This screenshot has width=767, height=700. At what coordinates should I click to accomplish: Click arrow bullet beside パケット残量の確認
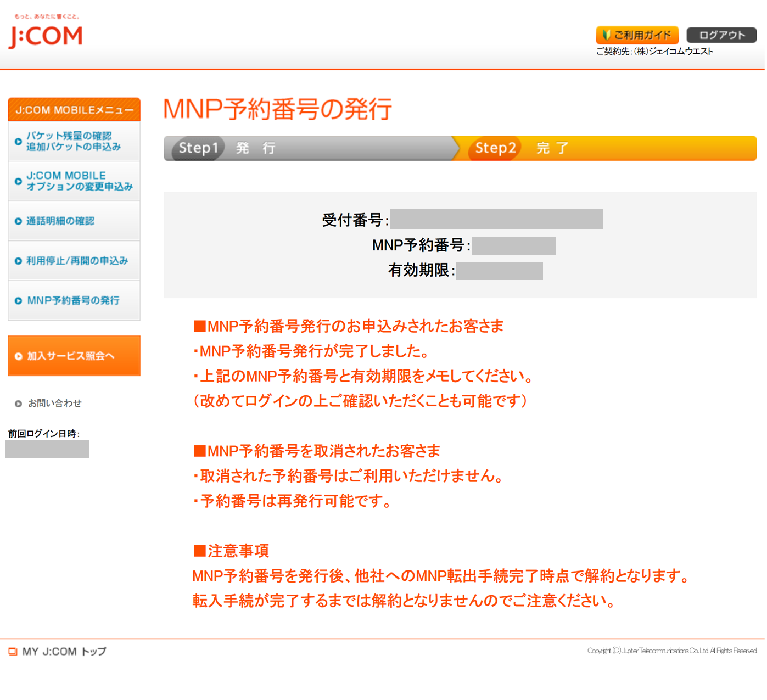(x=18, y=142)
